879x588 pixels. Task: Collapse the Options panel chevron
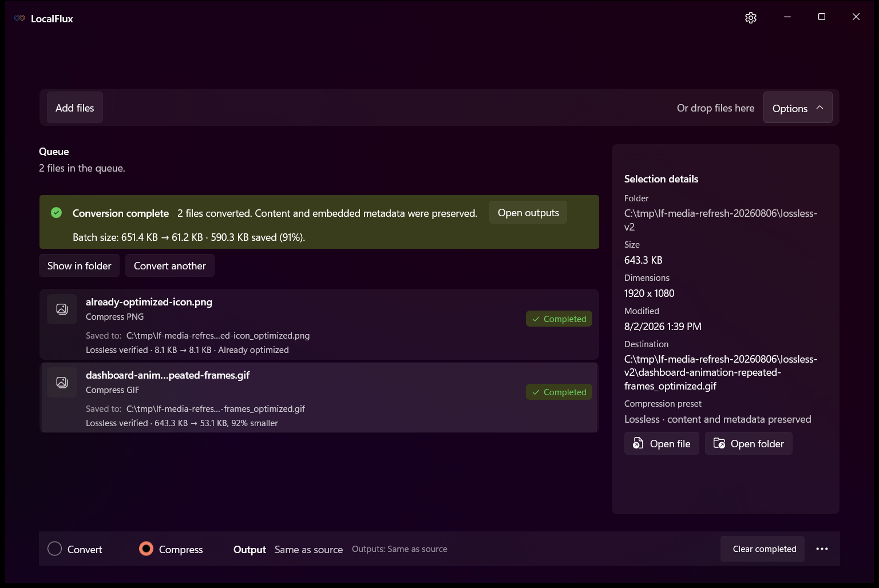(x=819, y=108)
